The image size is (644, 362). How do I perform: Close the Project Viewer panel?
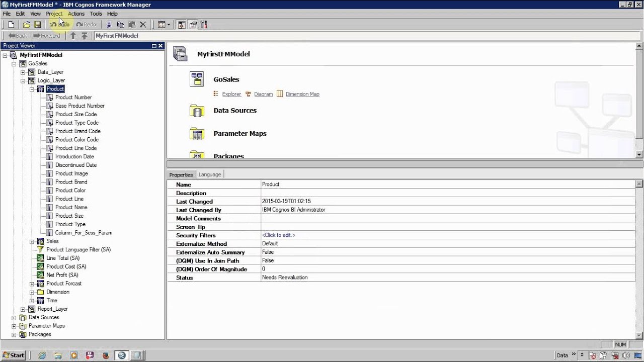point(161,46)
